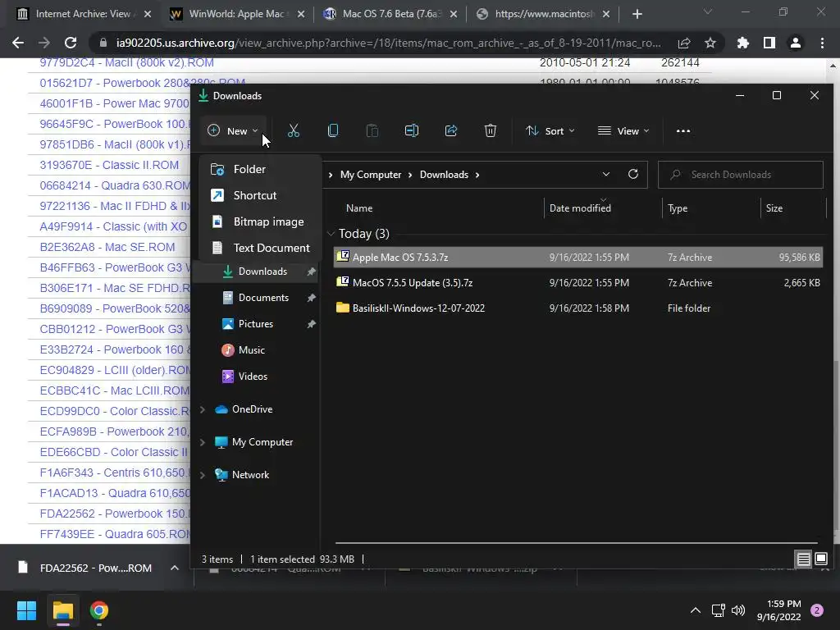The width and height of the screenshot is (840, 630).
Task: Select MacOS 7.5.5 Update (3.5).7z file
Action: pos(578,283)
